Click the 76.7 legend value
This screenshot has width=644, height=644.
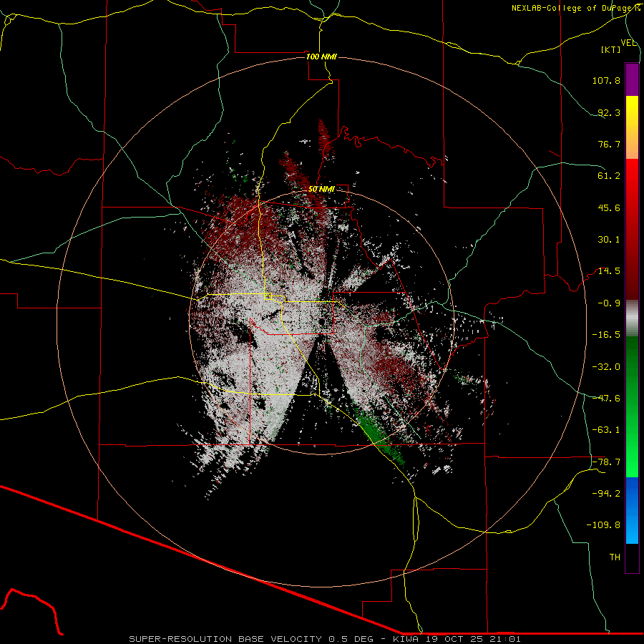[609, 144]
